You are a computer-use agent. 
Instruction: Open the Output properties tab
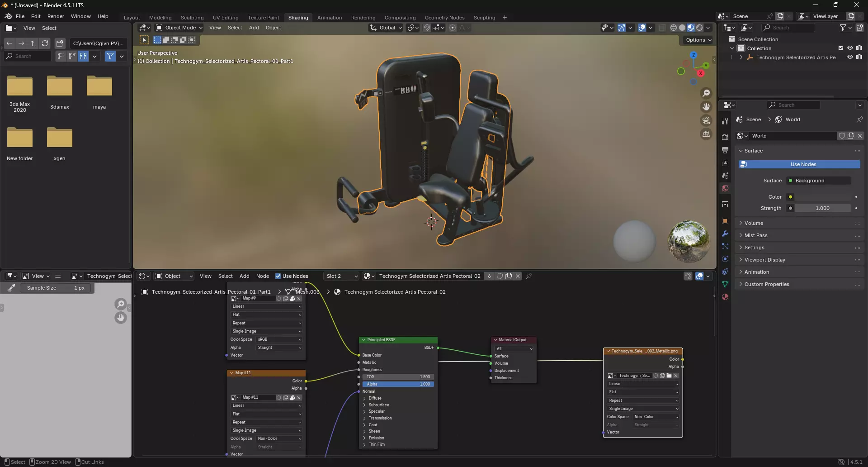click(725, 150)
